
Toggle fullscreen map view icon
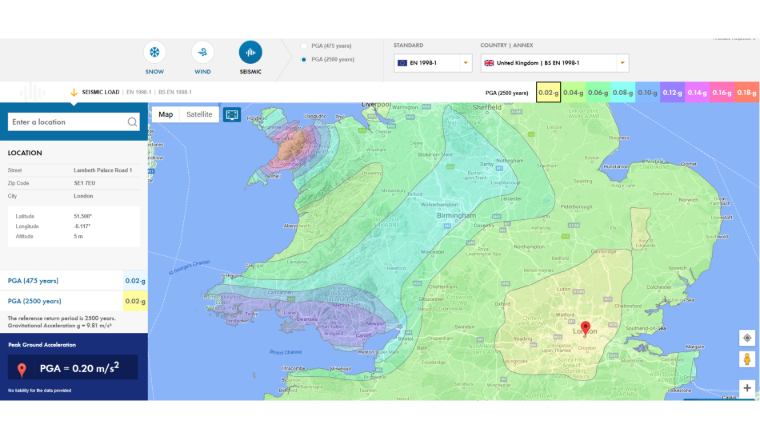tap(232, 115)
